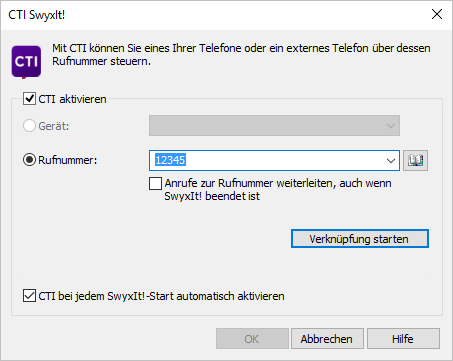The width and height of the screenshot is (453, 361).
Task: Open the greyed-out Gerät device dropdown
Action: pyautogui.click(x=274, y=126)
